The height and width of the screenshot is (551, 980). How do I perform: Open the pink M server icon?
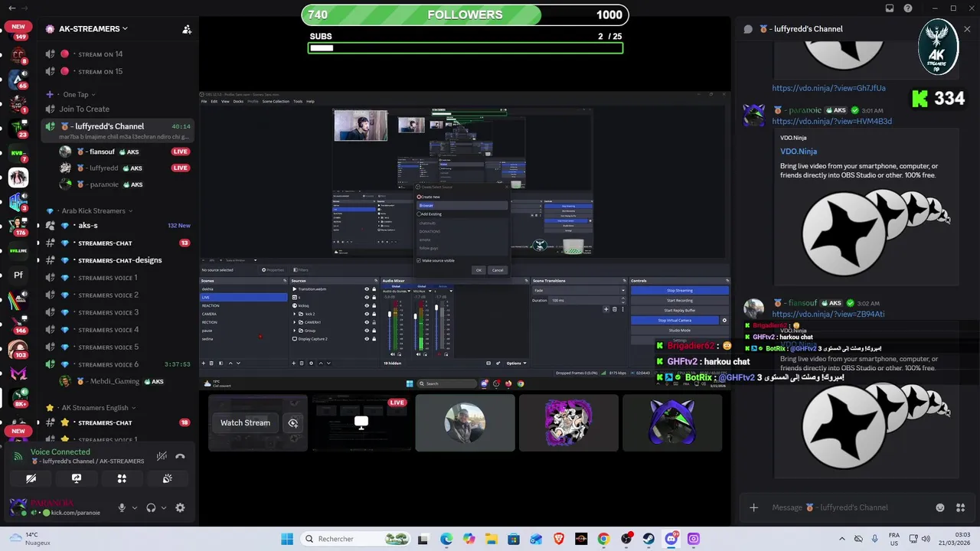coord(18,373)
